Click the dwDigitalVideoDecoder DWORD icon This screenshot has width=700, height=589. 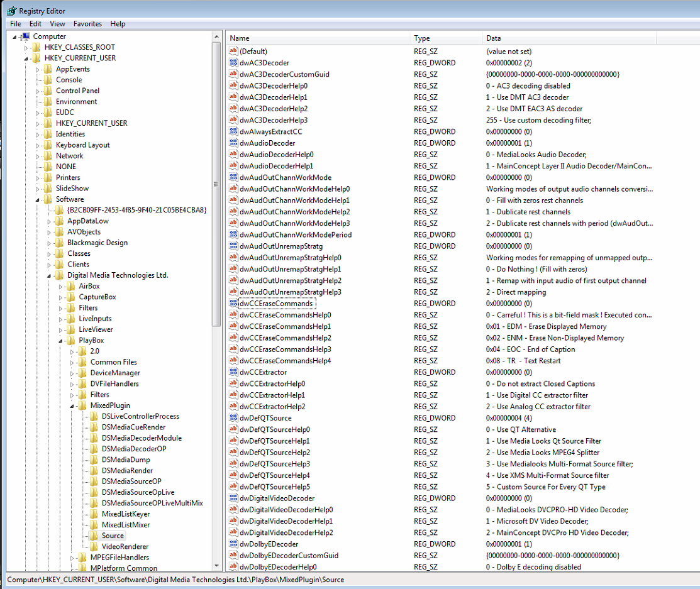pos(233,498)
